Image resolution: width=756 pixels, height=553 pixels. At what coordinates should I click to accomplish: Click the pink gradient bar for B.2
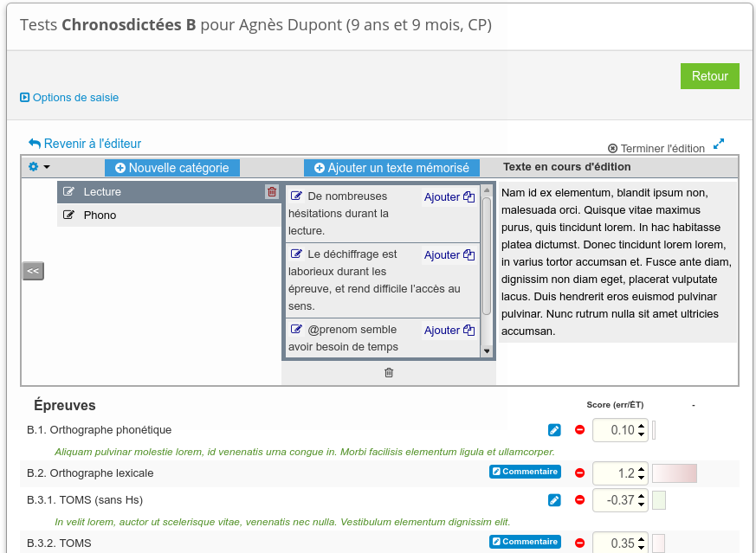pyautogui.click(x=675, y=473)
